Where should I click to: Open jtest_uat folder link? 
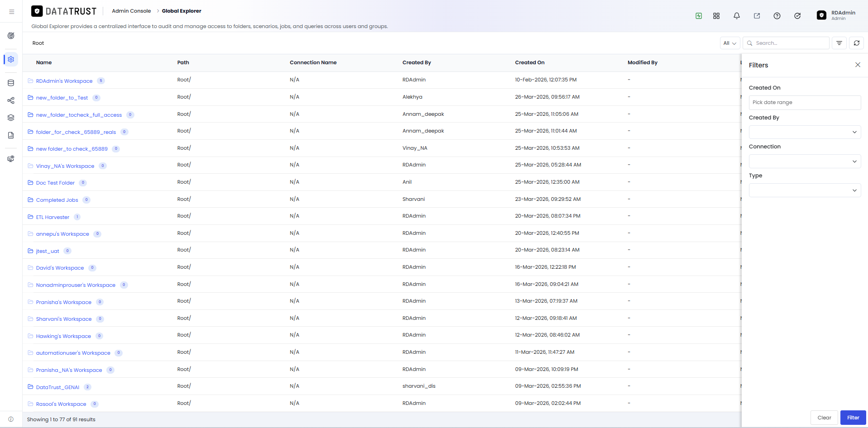click(48, 251)
